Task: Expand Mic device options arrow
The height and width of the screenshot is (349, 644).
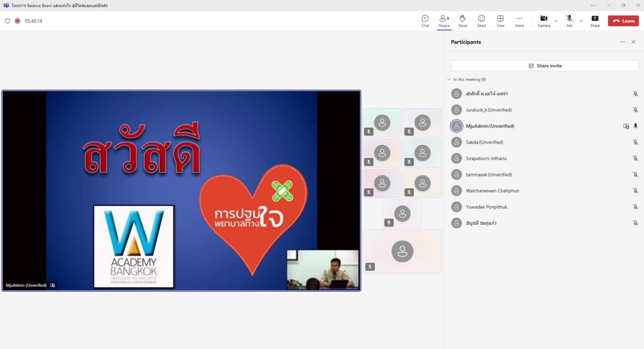Action: coord(581,21)
